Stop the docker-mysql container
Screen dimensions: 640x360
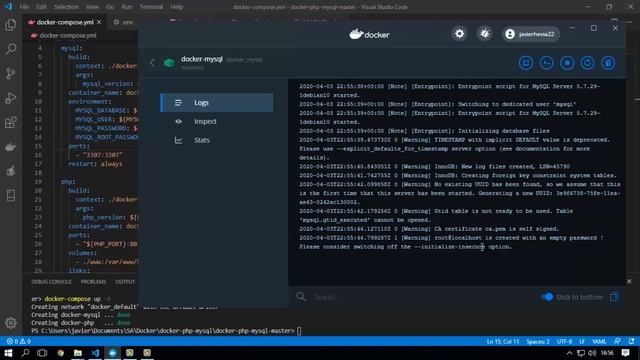click(x=567, y=63)
